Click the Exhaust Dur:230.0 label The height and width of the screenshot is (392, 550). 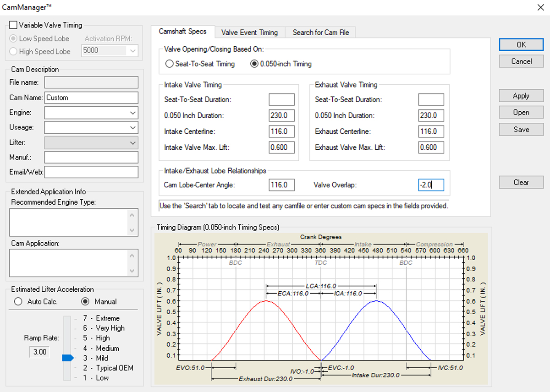[266, 379]
